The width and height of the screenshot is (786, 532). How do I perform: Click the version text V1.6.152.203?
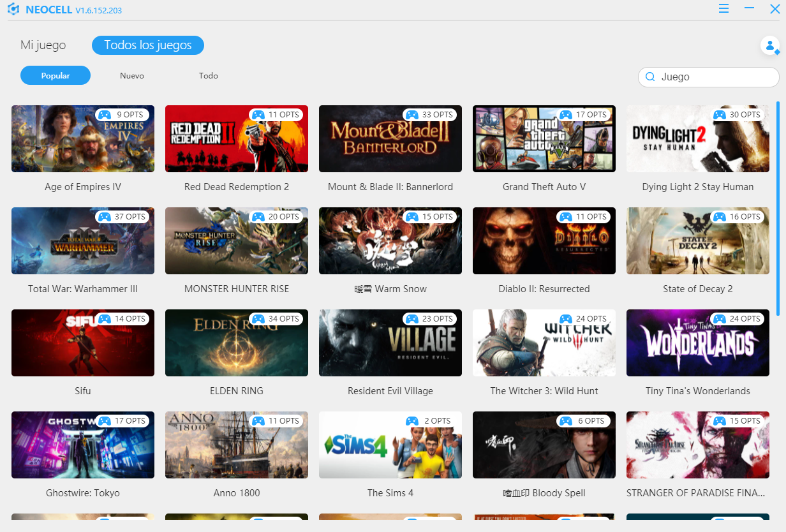point(98,11)
